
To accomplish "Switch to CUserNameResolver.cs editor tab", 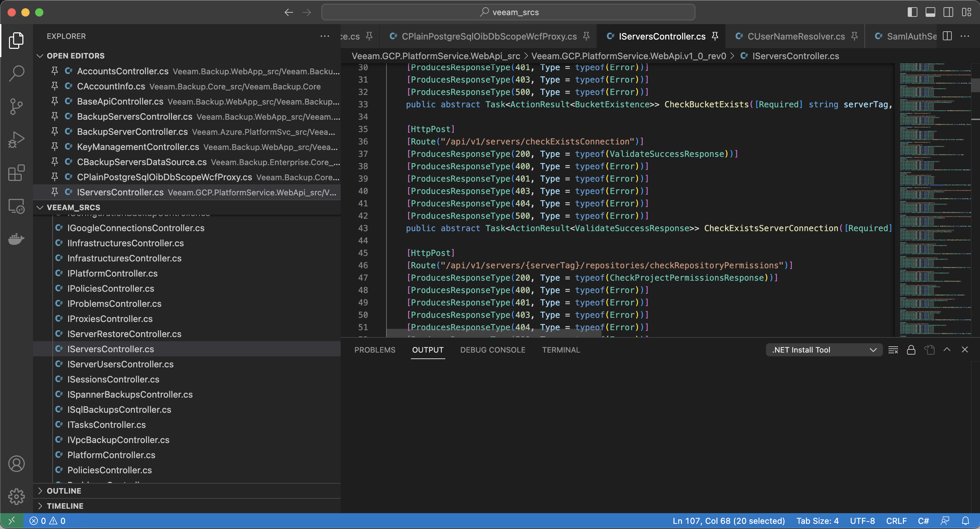I will pos(795,36).
